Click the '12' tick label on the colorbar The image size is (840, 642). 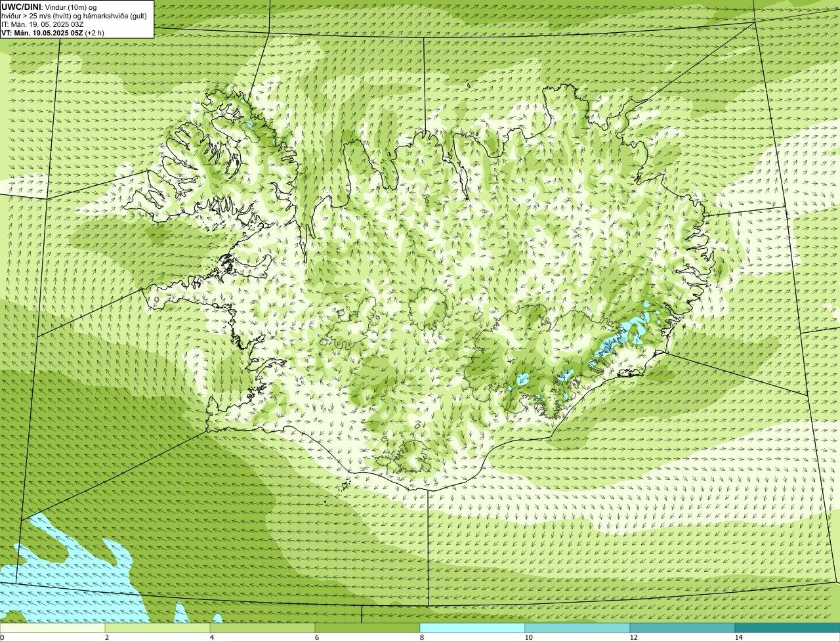633,637
